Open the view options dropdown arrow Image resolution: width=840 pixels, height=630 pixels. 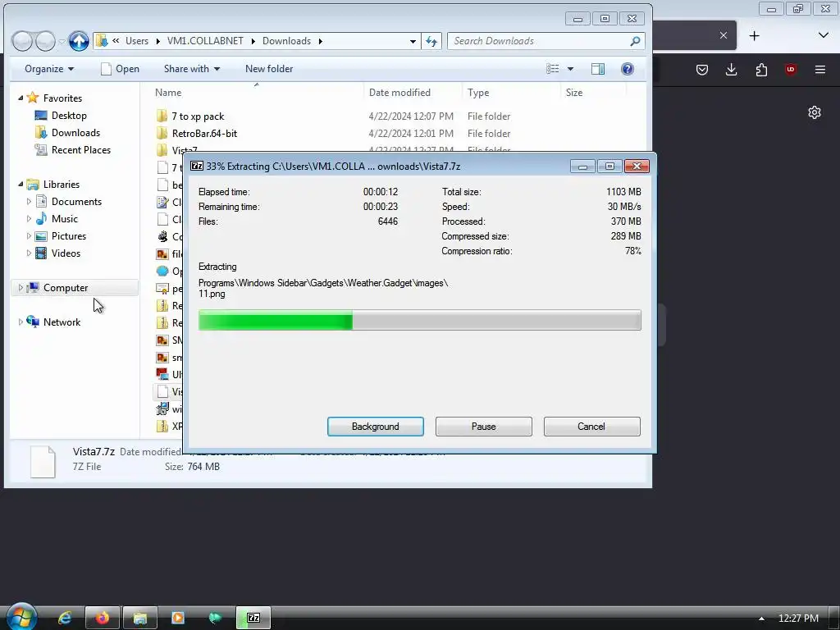pyautogui.click(x=571, y=69)
